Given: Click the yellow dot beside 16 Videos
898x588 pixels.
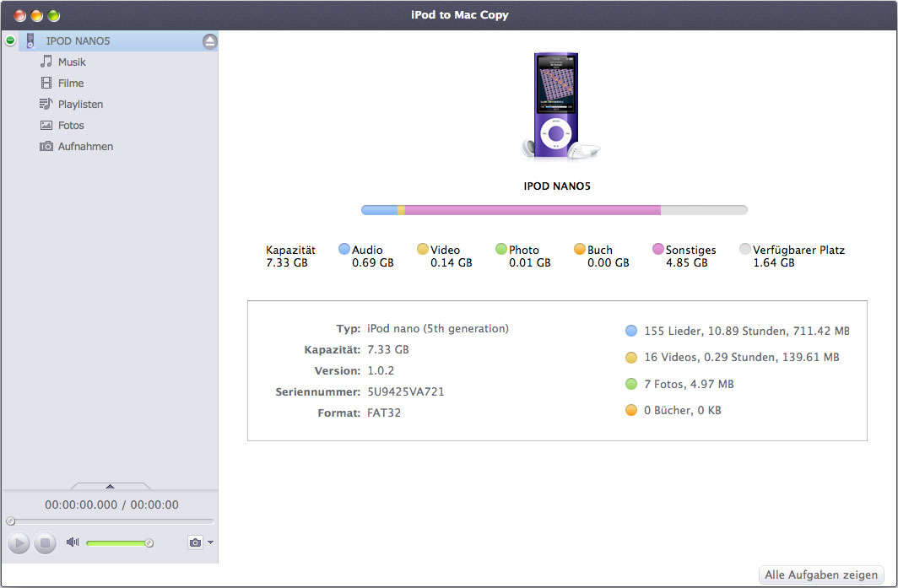Looking at the screenshot, I should 631,357.
